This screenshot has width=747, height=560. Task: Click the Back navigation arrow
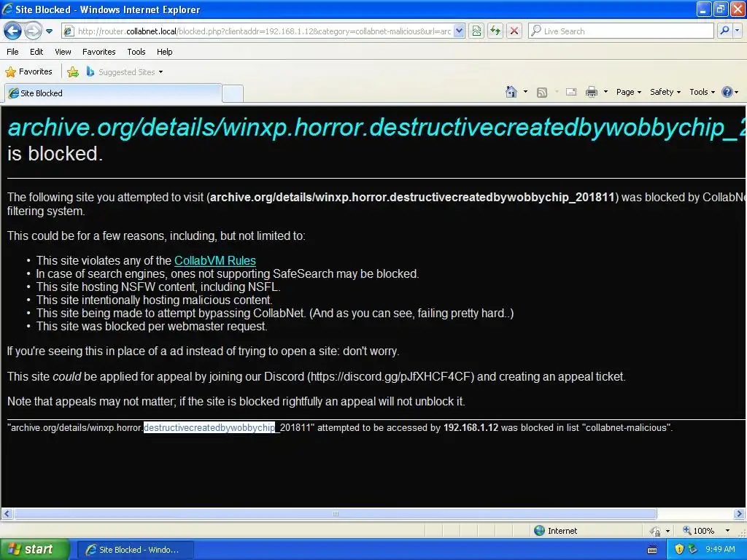pos(13,31)
